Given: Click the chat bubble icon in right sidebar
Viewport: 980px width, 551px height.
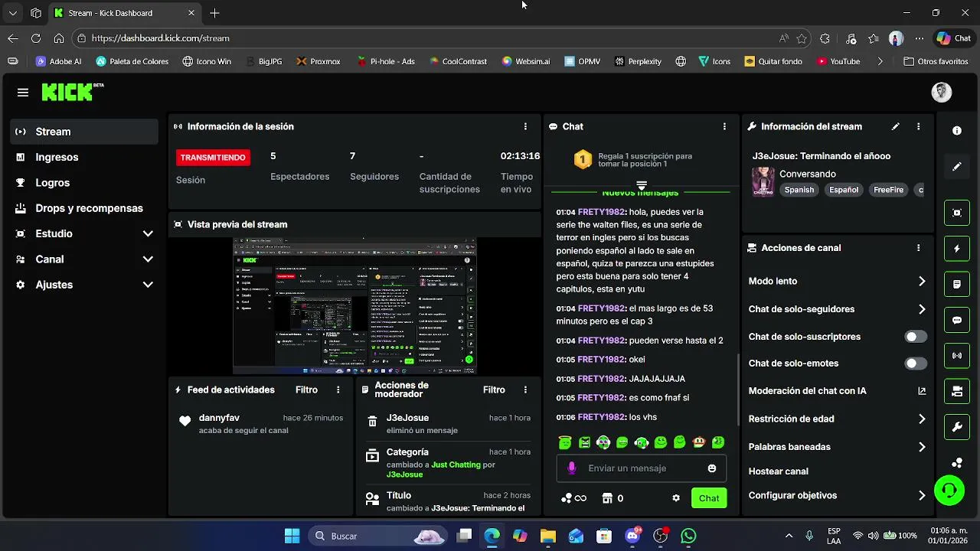Looking at the screenshot, I should coord(957,320).
